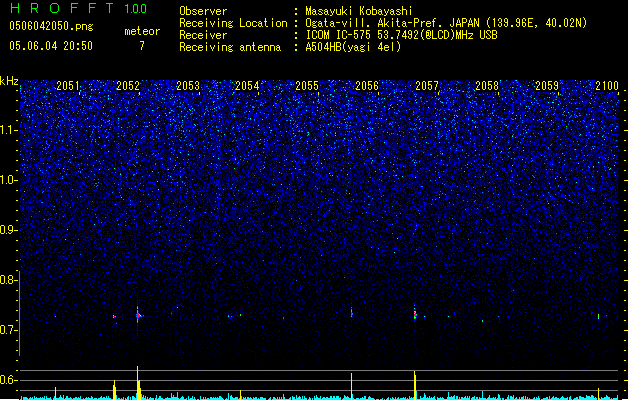Click the 2055 time axis marker

[x=307, y=86]
